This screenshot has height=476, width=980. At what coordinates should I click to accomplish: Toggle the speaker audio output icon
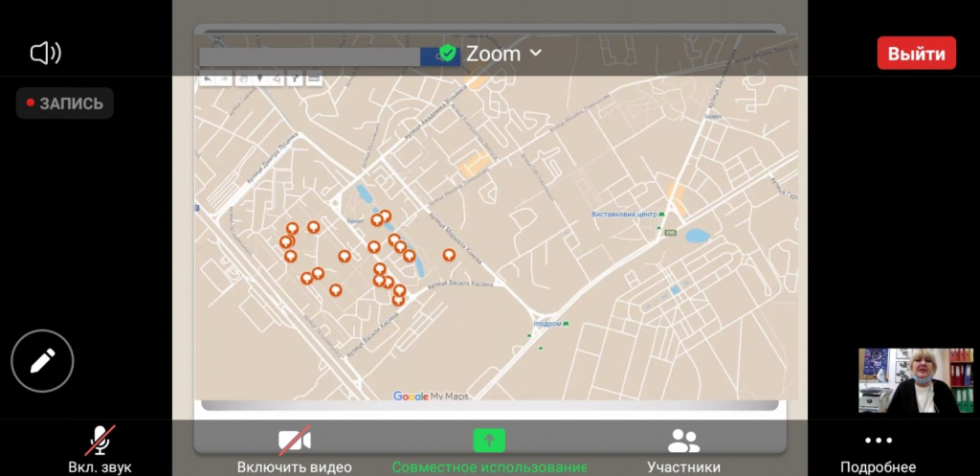click(46, 54)
